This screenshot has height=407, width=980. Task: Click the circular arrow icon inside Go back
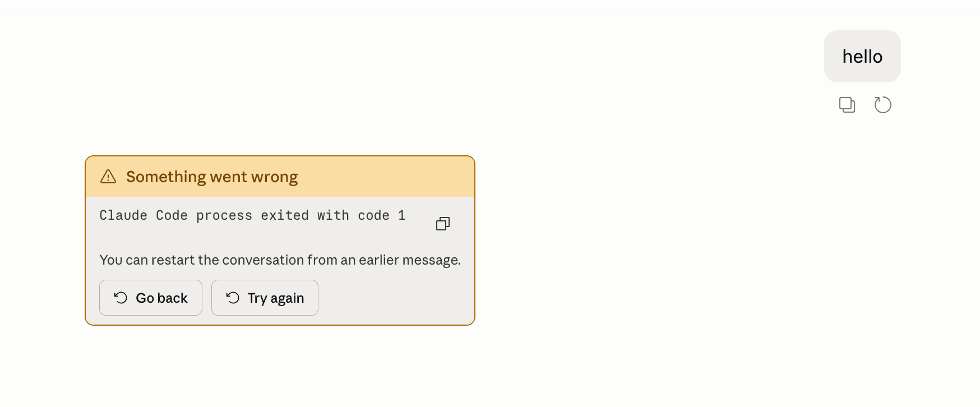pos(121,298)
